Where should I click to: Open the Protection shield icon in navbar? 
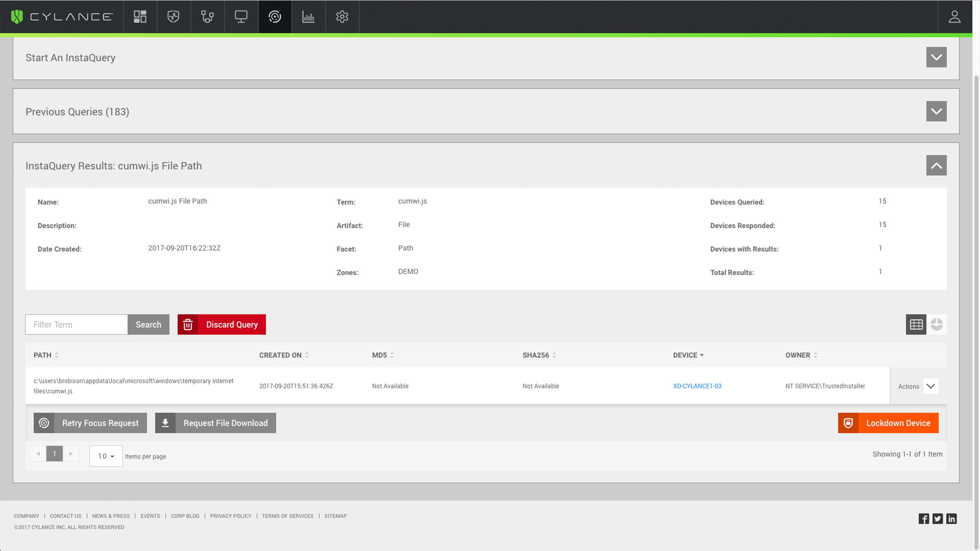[x=173, y=17]
